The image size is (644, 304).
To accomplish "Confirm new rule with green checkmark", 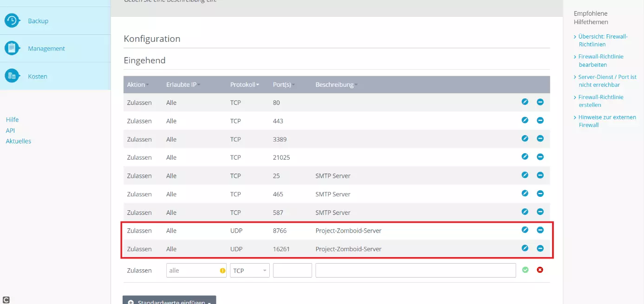I will (x=525, y=270).
